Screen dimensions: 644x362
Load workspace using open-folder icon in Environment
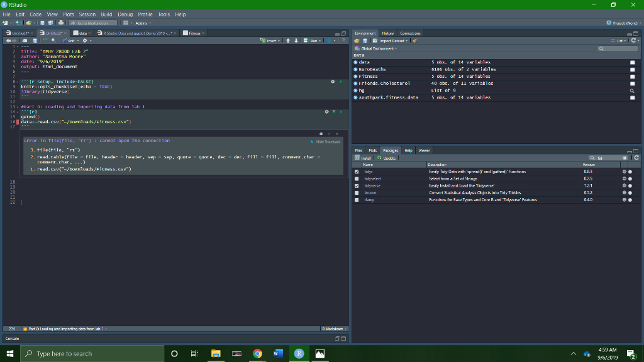pos(356,41)
